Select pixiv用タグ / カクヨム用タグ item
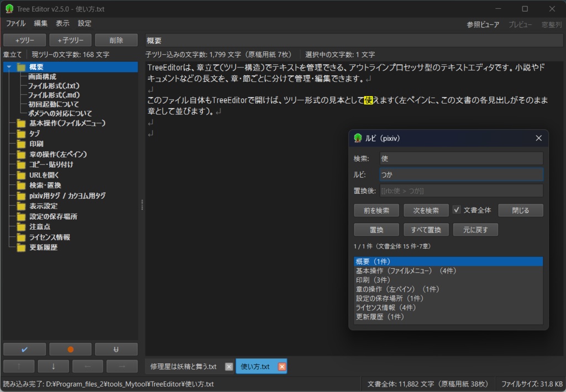 tap(67, 196)
